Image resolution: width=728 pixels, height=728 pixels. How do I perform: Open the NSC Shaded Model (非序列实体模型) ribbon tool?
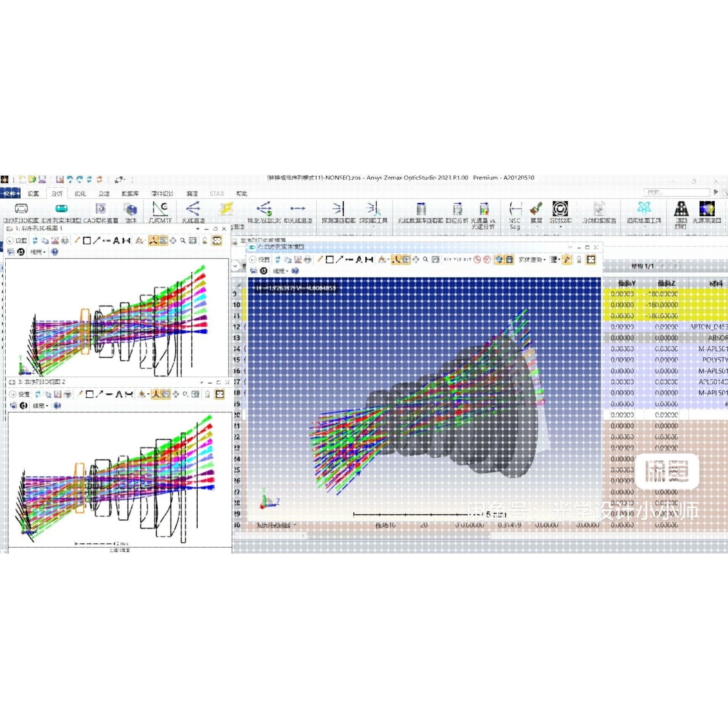click(x=61, y=213)
